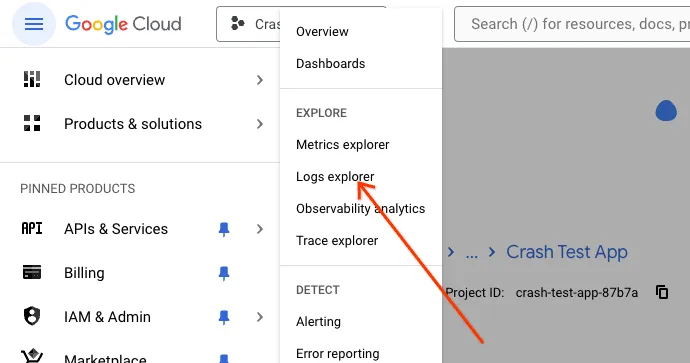The image size is (690, 363).
Task: Click the Products & solutions grid icon
Action: point(32,124)
